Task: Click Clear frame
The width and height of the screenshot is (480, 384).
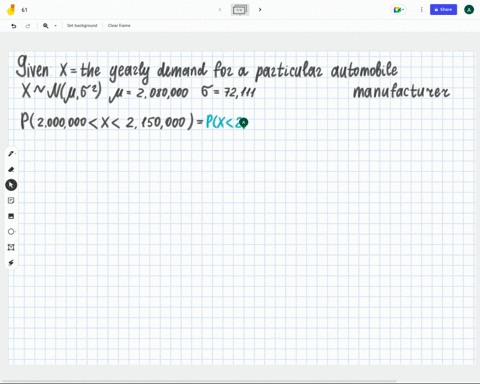Action: pyautogui.click(x=119, y=26)
